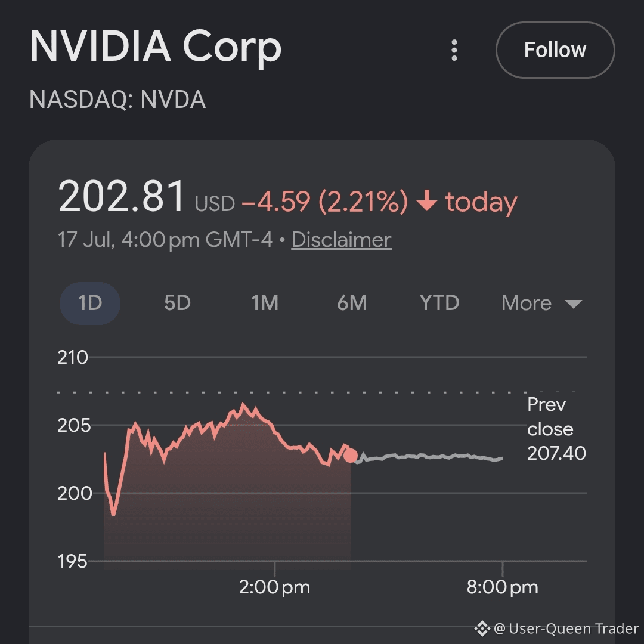Click the NVIDIA Corp title heading
Screen dimensions: 644x644
(x=156, y=47)
